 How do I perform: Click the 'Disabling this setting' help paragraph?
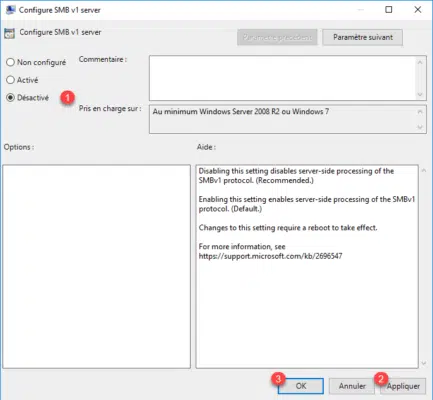click(x=296, y=176)
